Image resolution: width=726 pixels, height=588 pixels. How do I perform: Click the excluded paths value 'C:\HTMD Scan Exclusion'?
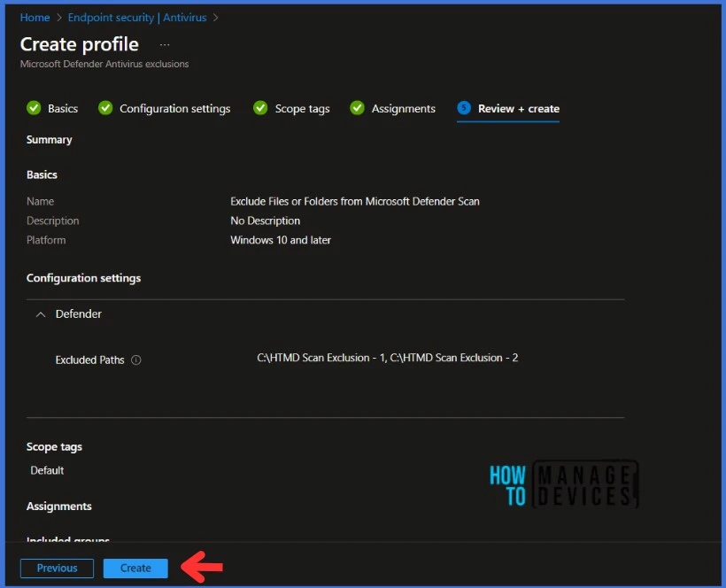(x=388, y=358)
